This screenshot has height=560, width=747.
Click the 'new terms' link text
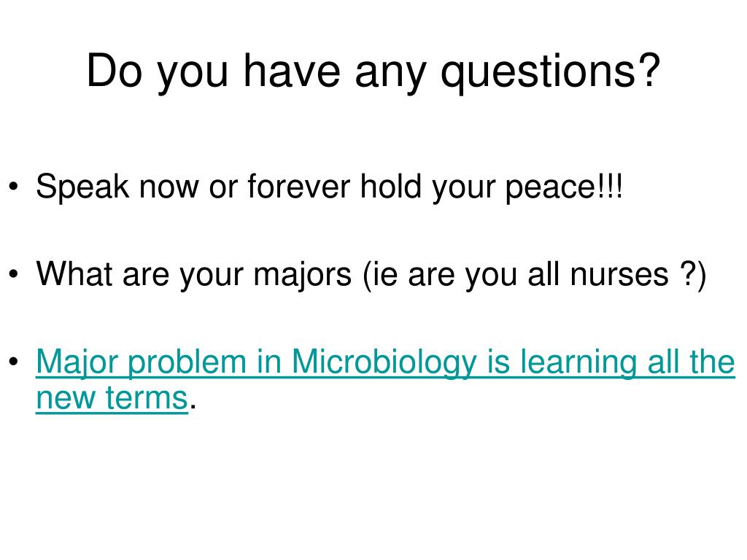click(112, 397)
